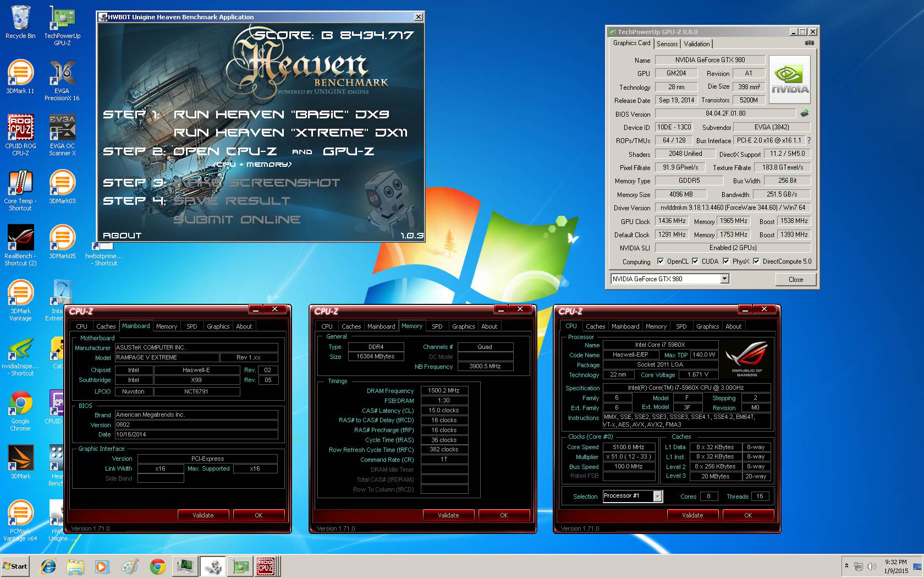Open 3DMark03 desktop icon
Screen dimensions: 924x578
[x=62, y=187]
